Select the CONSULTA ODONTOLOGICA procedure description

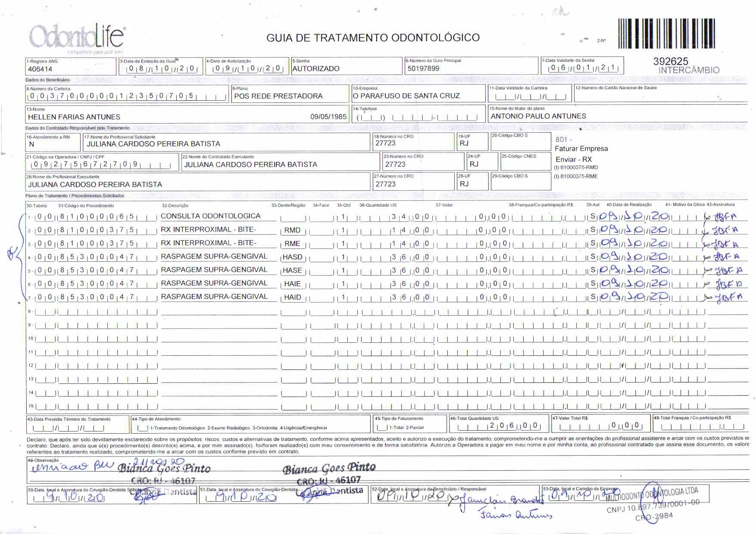(x=211, y=216)
